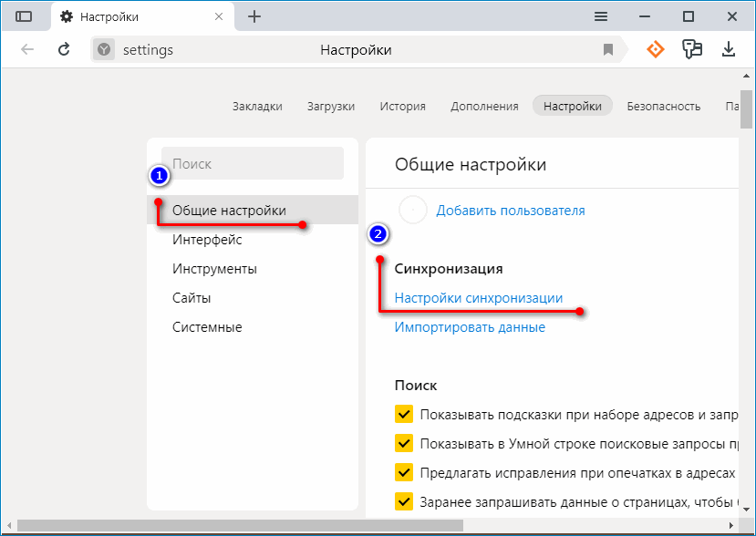Click the orange extension icon near address bar
Viewport: 756px width, 536px height.
point(656,49)
